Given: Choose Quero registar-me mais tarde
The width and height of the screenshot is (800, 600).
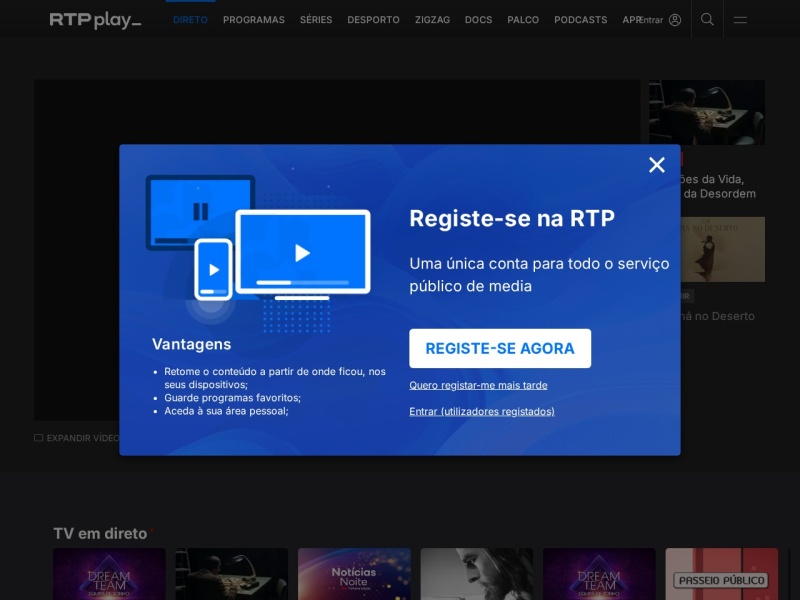Looking at the screenshot, I should pyautogui.click(x=478, y=385).
